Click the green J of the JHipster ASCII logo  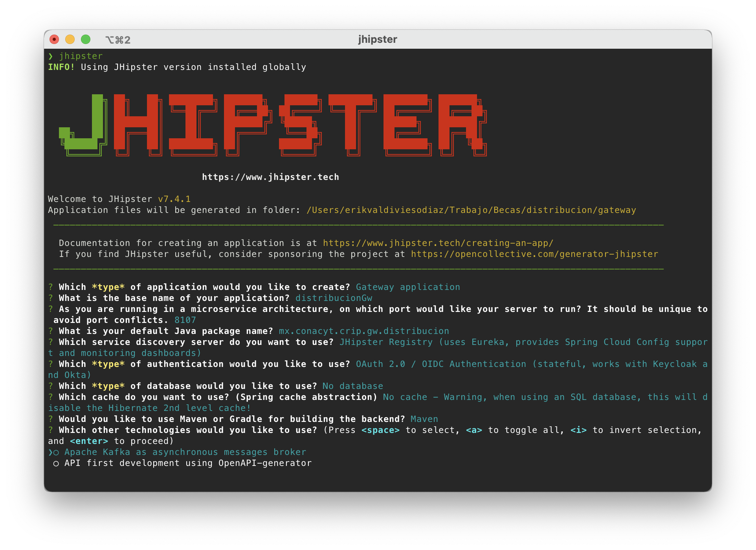(x=83, y=125)
